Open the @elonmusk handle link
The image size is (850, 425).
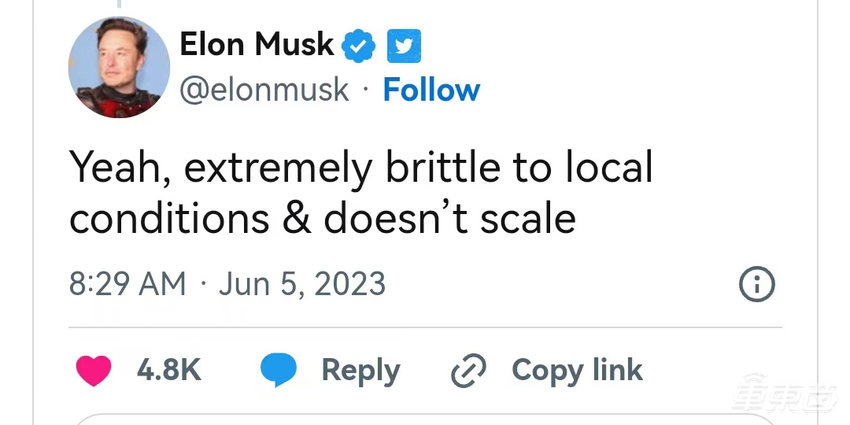(264, 90)
